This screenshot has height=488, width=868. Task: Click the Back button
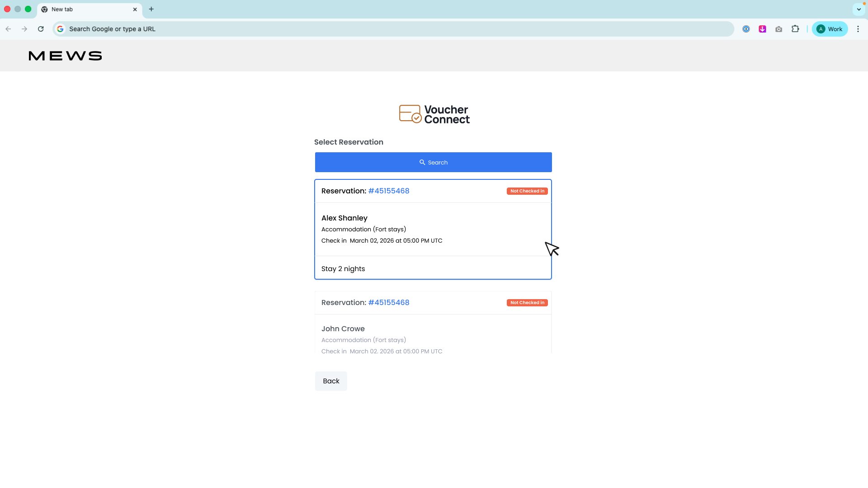tap(331, 381)
